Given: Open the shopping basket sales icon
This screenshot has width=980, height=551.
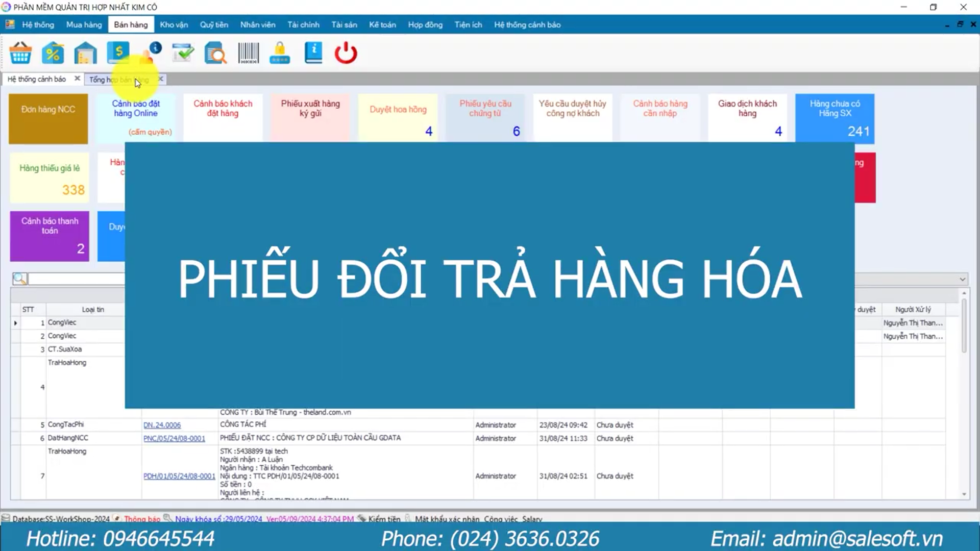Looking at the screenshot, I should click(20, 53).
